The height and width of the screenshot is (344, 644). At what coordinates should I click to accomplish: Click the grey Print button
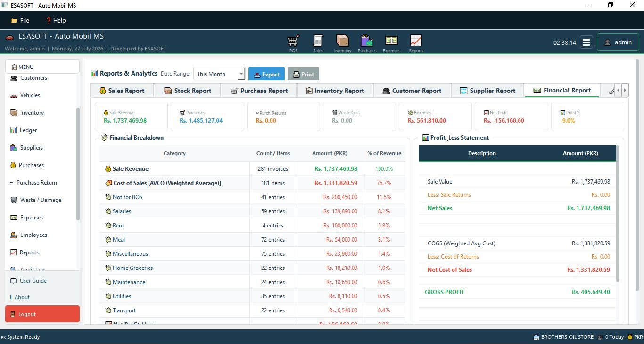(x=303, y=74)
